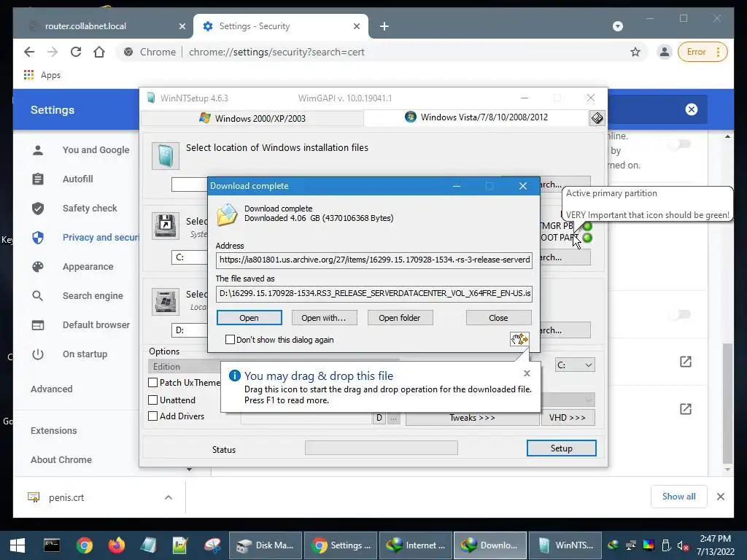Click the boot drive floppy icon in WinNTSetup
The width and height of the screenshot is (747, 560).
pos(166,226)
